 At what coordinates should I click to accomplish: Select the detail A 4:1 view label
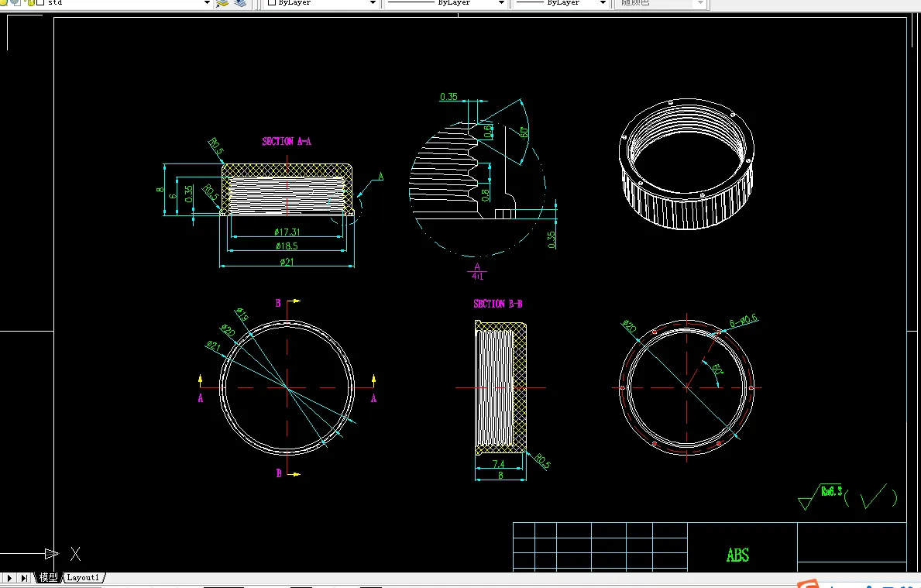(477, 271)
